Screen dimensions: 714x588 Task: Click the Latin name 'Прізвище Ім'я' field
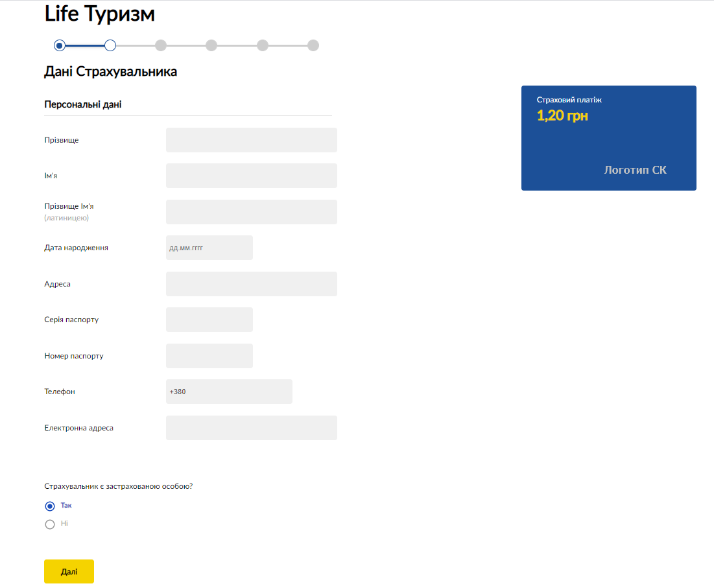(251, 212)
